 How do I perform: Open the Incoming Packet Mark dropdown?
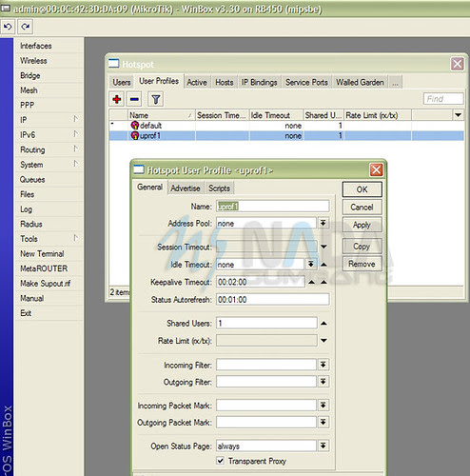(323, 406)
